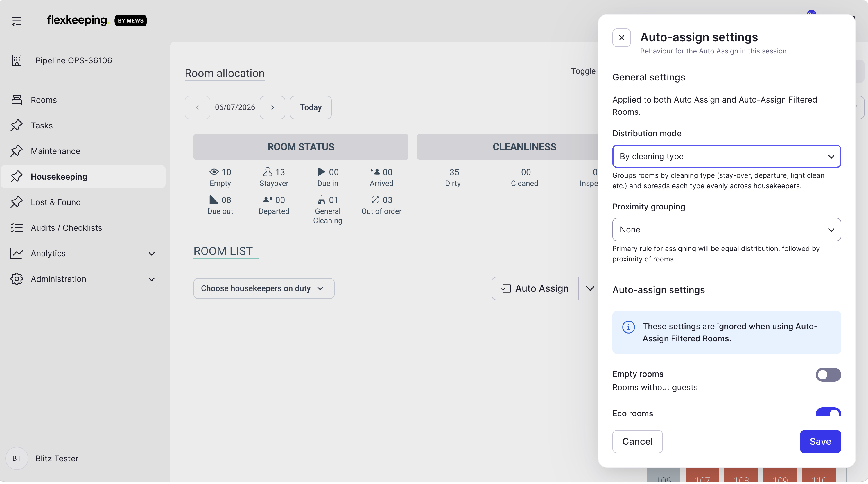
Task: Click the Room allocation heading
Action: pyautogui.click(x=225, y=73)
